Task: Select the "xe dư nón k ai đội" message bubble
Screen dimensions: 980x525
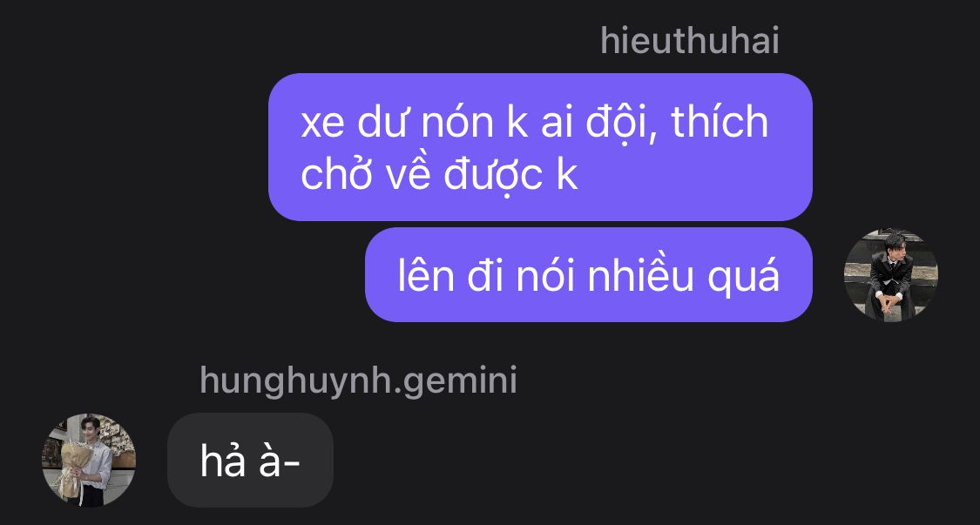Action: pyautogui.click(x=541, y=147)
